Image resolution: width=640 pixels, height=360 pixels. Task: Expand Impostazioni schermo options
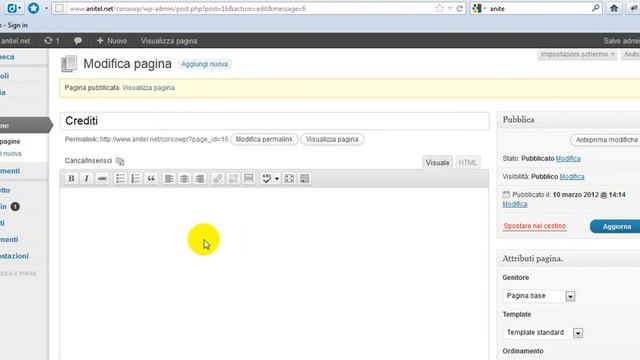pyautogui.click(x=577, y=54)
